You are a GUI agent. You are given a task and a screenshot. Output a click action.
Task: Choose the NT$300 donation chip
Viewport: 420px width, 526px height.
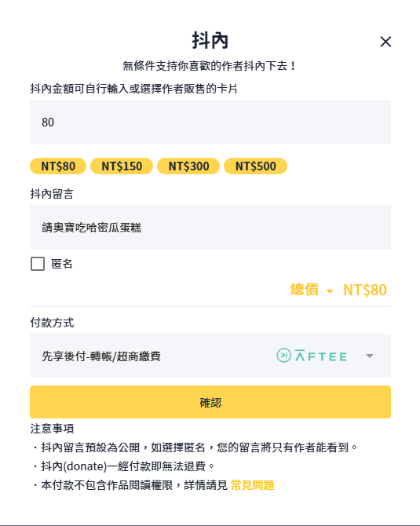tap(188, 166)
